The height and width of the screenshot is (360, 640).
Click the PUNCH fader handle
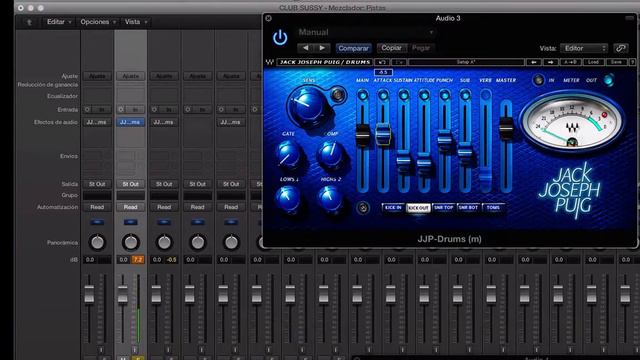tap(444, 140)
